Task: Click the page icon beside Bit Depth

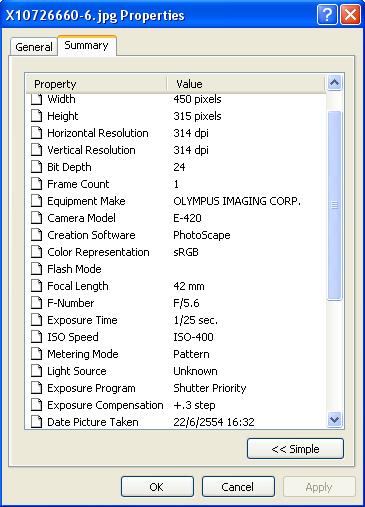Action: coord(37,167)
